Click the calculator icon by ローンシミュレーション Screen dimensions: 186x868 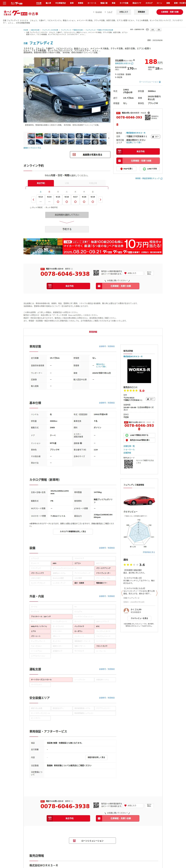tap(160, 82)
